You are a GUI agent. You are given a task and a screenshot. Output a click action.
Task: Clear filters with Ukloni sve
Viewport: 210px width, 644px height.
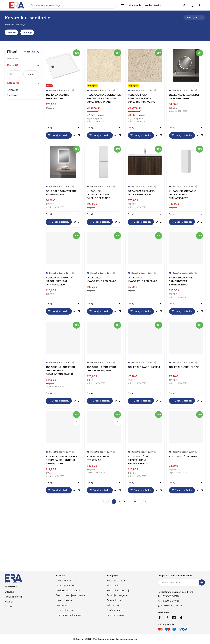[31, 52]
